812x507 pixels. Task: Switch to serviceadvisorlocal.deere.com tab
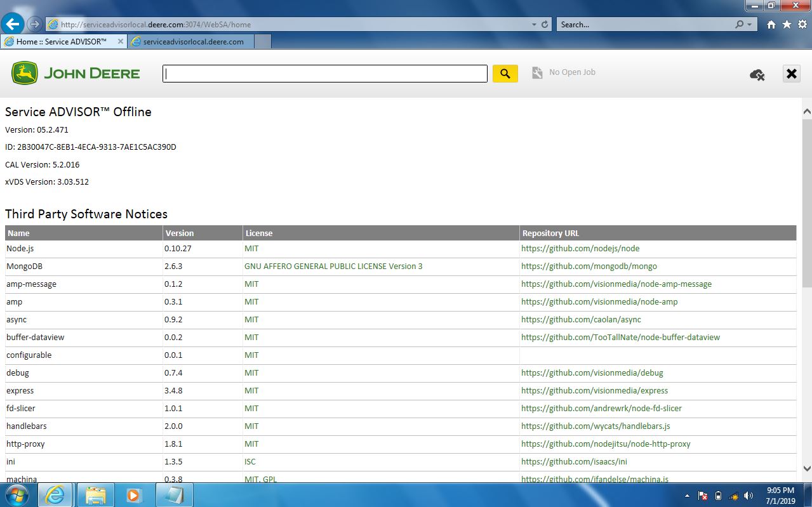click(x=191, y=42)
